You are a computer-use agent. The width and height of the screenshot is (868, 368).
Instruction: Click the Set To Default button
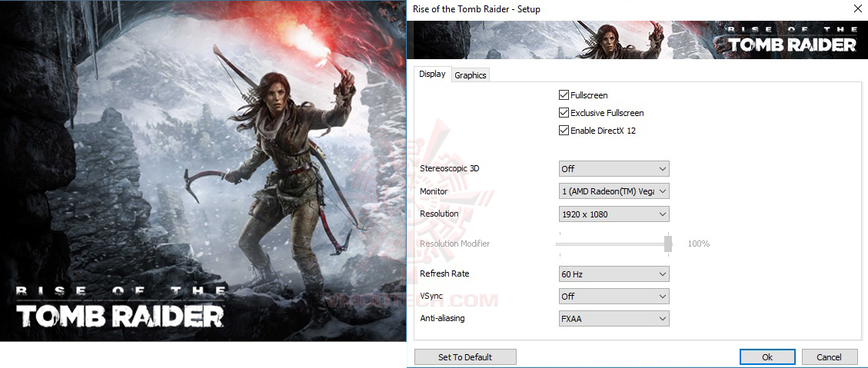[x=465, y=357]
